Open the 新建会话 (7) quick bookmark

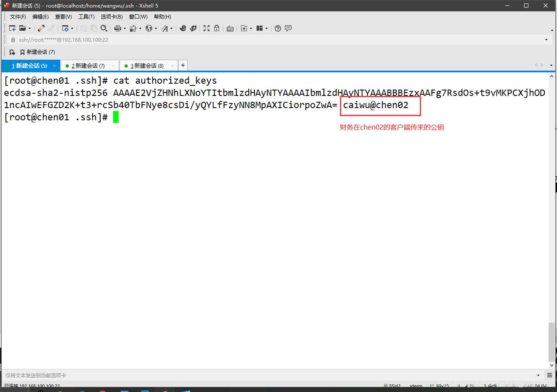coord(37,52)
